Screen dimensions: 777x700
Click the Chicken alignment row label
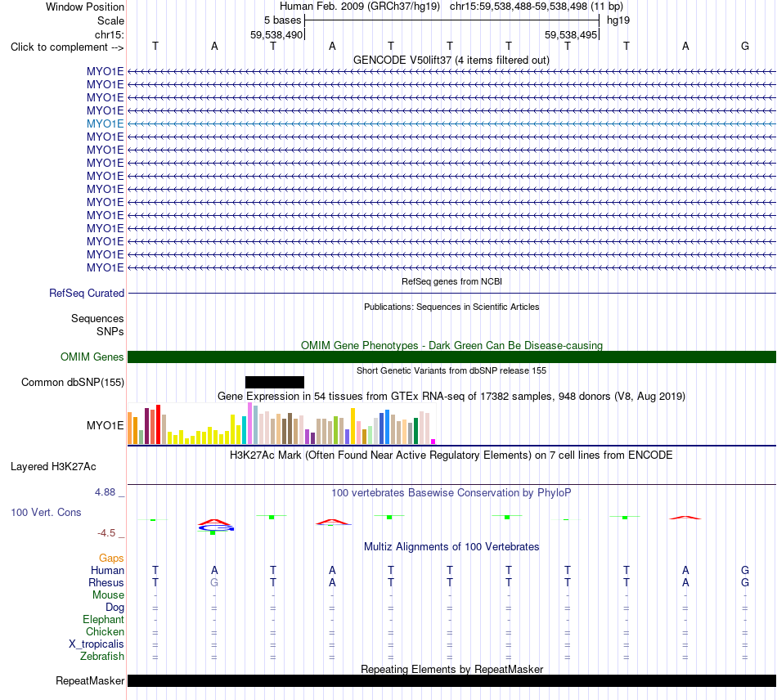(105, 631)
